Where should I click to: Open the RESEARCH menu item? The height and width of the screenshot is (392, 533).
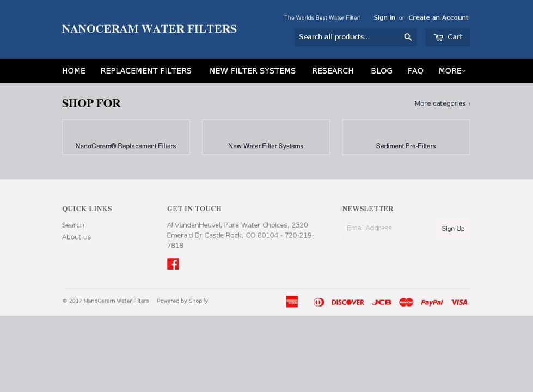point(333,71)
